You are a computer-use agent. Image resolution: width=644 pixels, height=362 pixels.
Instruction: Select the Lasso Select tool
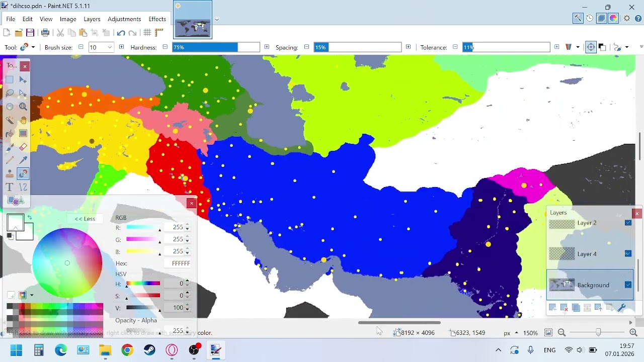10,93
